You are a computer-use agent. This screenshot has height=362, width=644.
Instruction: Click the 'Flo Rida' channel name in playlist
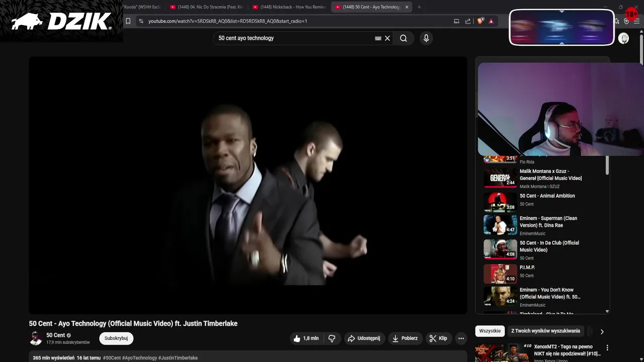pyautogui.click(x=527, y=162)
